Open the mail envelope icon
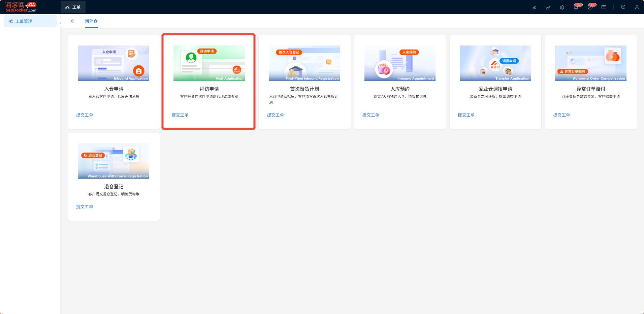644x314 pixels. (x=604, y=7)
